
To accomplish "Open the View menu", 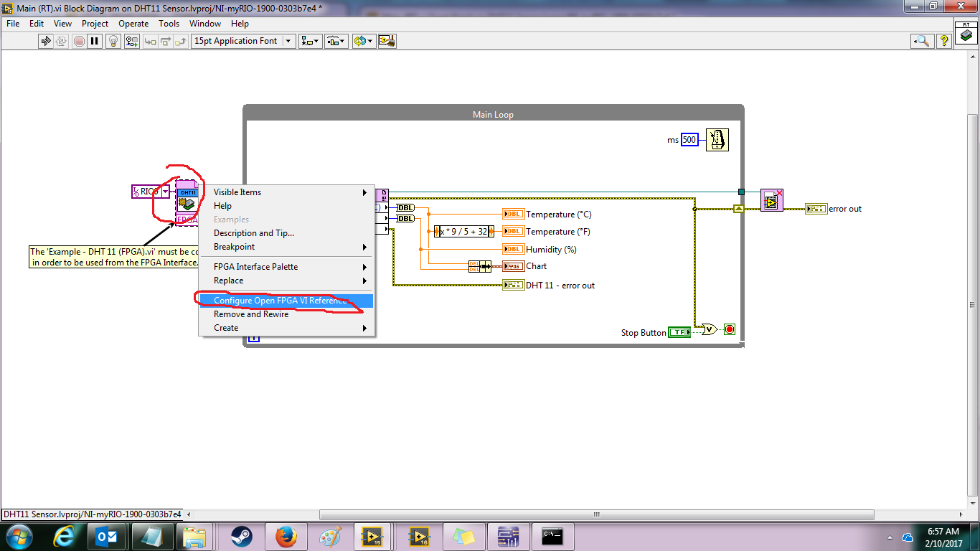I will point(63,24).
